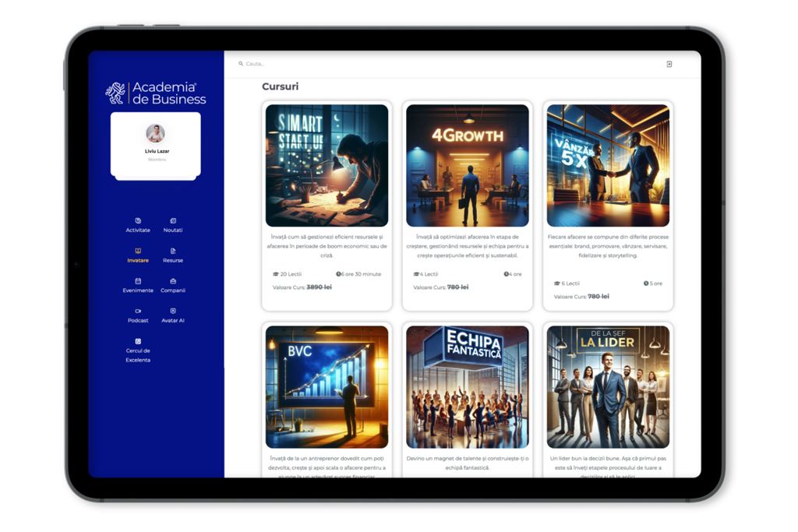798x532 pixels.
Task: Click the Podcast menu label
Action: tap(138, 320)
